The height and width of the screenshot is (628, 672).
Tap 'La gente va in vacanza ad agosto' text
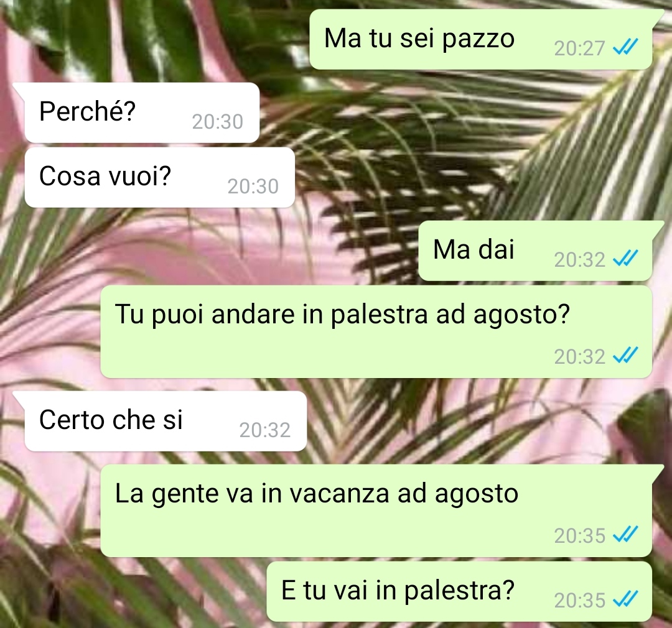click(317, 493)
